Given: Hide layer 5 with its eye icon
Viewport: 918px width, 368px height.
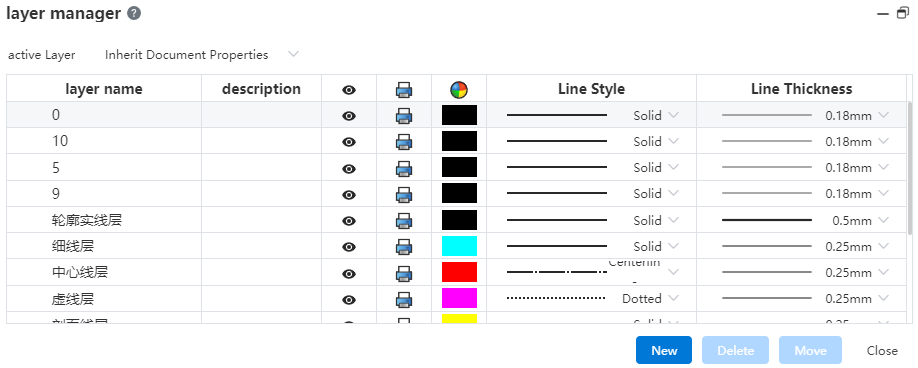Looking at the screenshot, I should 349,168.
